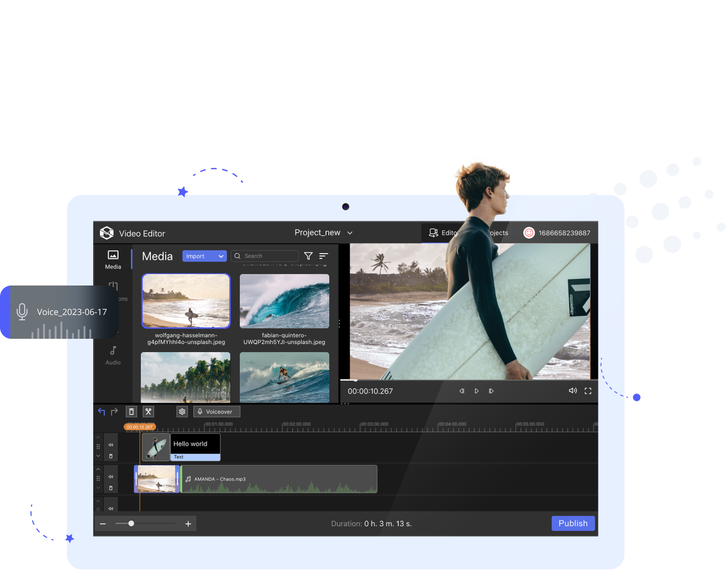728x571 pixels.
Task: Click the 00:03:00.000 ruler mark
Action: click(374, 424)
